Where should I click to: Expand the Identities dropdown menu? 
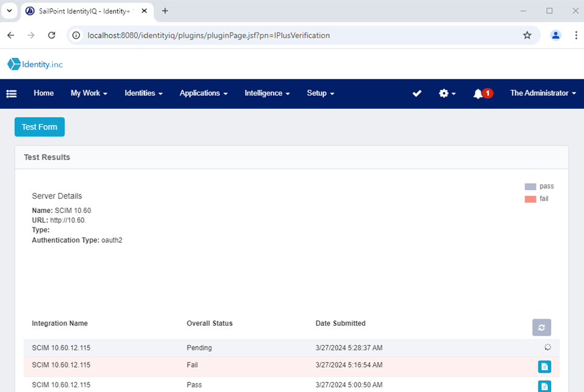[x=143, y=93]
